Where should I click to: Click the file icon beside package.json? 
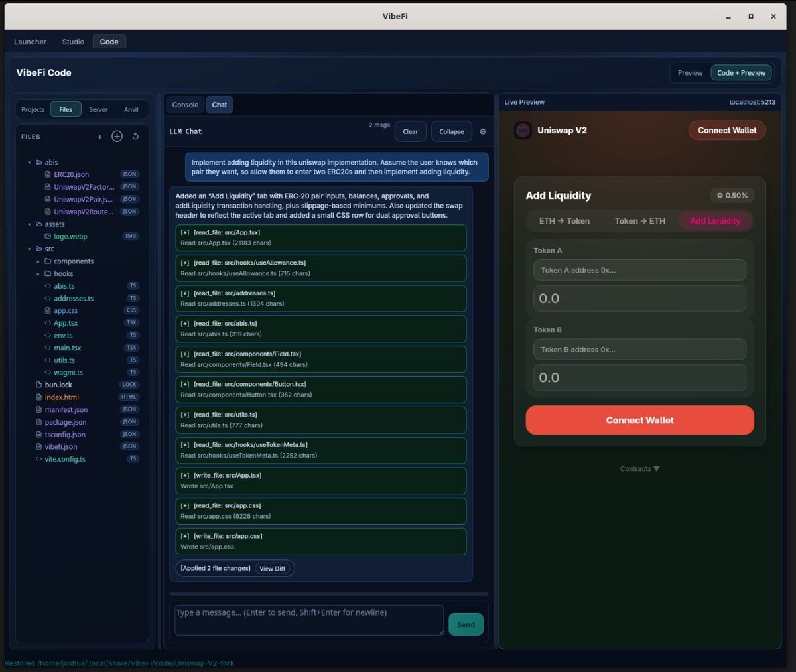click(38, 422)
